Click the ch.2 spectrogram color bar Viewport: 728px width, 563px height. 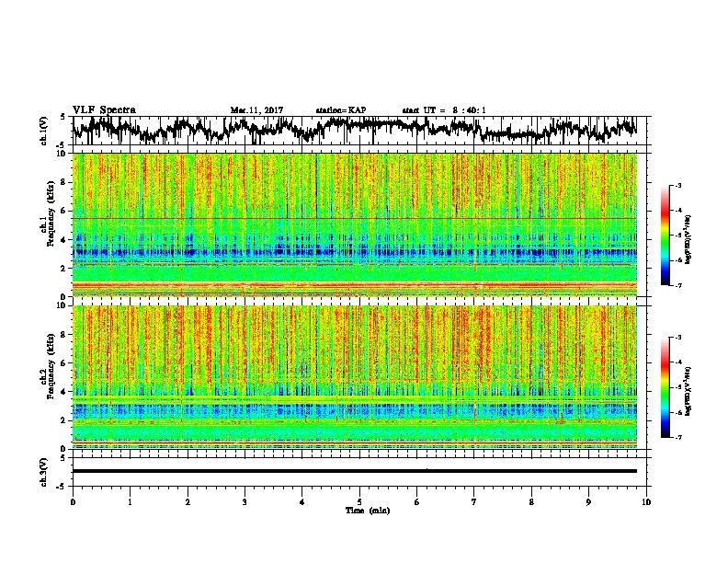pos(665,387)
